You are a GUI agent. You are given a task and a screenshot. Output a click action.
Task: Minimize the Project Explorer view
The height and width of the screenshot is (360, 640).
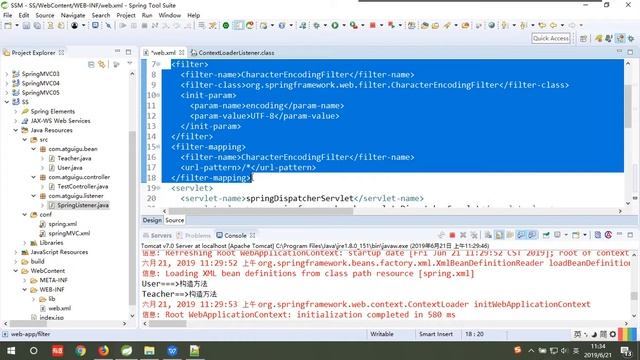pyautogui.click(x=117, y=52)
